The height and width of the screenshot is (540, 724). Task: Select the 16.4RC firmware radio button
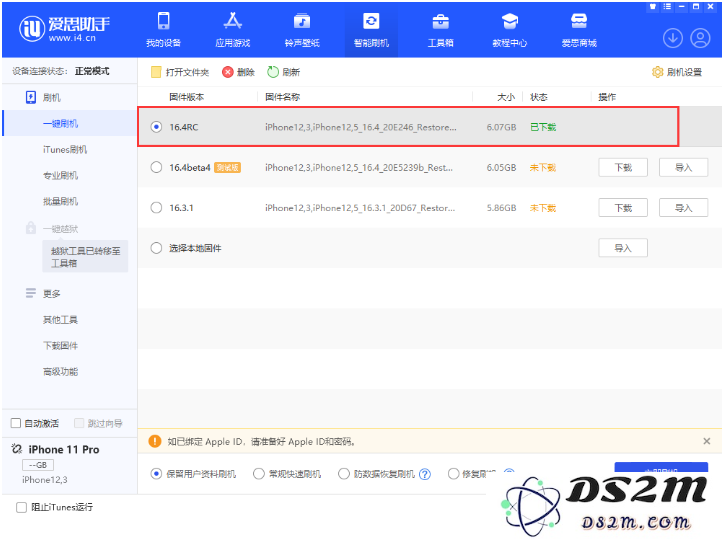[x=157, y=127]
